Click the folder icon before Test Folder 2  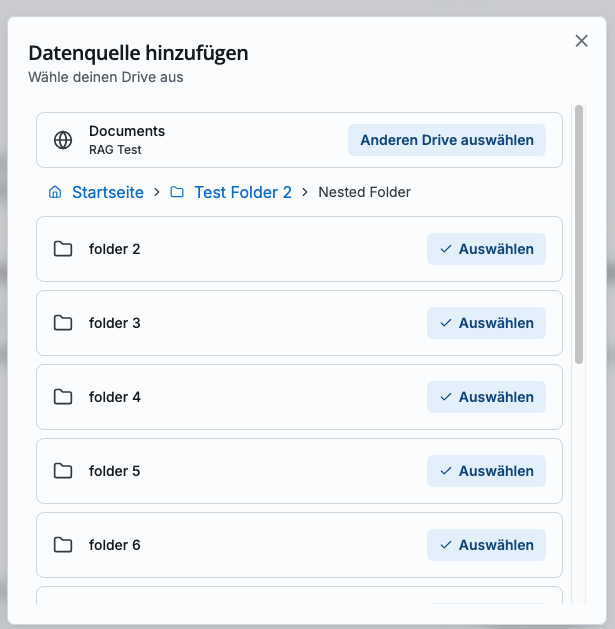tap(177, 192)
